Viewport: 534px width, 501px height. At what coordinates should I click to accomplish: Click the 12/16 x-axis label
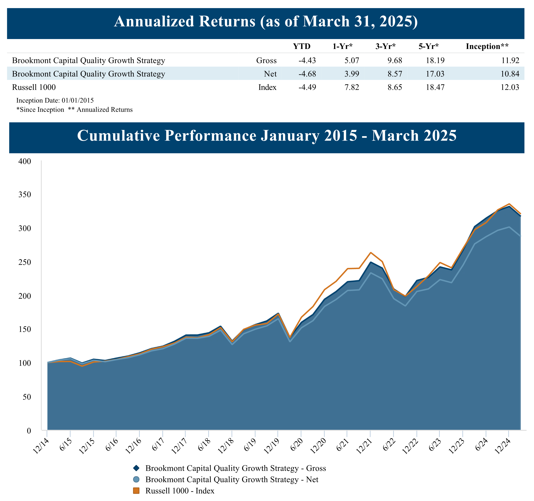pyautogui.click(x=133, y=445)
